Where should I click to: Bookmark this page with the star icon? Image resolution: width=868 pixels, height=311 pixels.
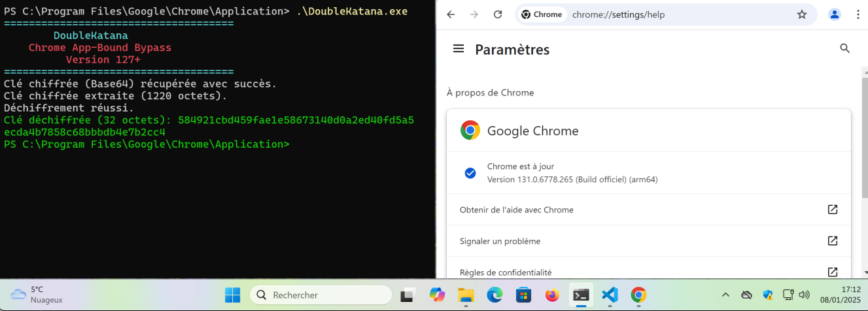802,14
